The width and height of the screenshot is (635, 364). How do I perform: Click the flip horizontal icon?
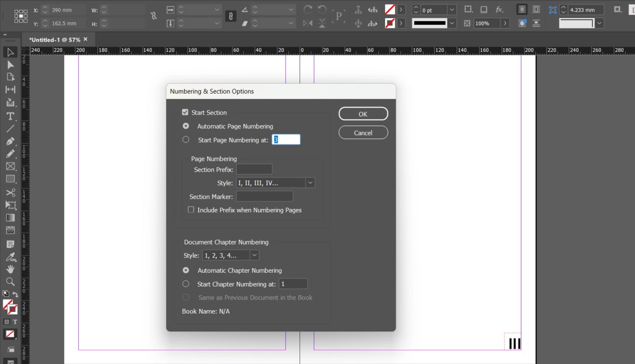pos(308,24)
